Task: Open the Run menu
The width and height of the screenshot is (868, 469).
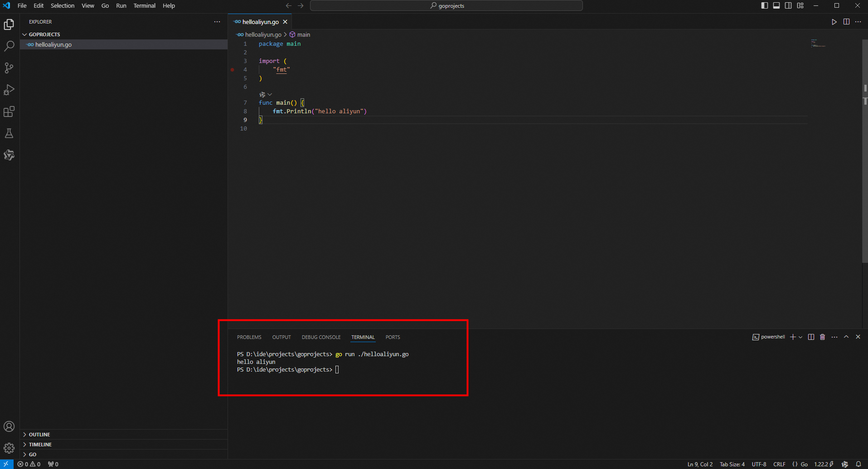Action: (x=121, y=5)
